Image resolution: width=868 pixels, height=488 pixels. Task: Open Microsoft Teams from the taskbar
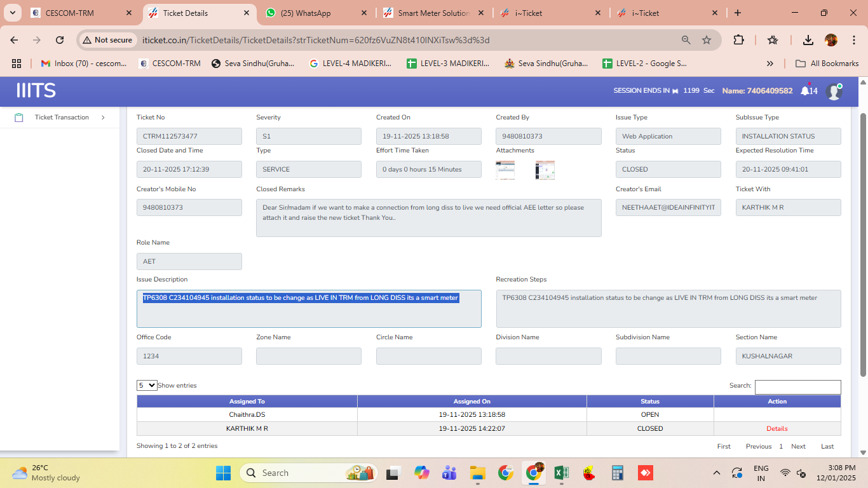449,473
